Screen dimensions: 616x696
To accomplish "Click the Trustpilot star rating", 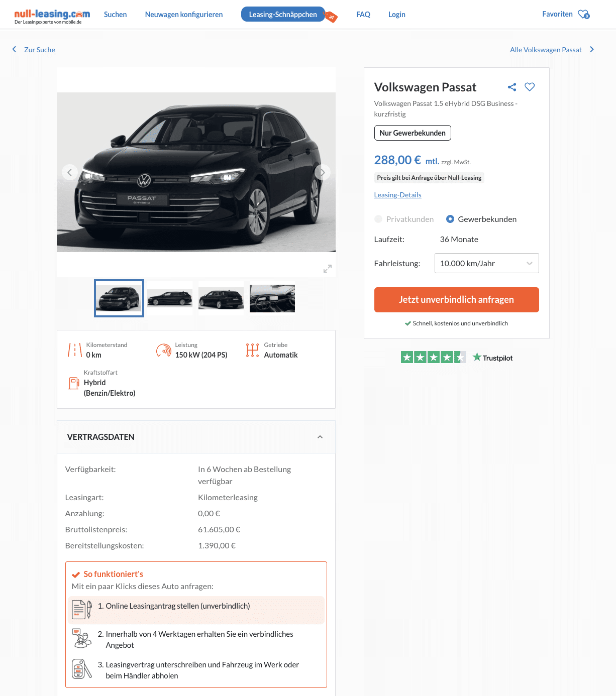I will click(x=433, y=358).
